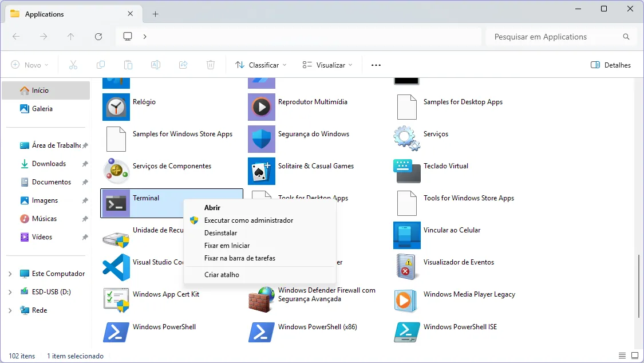Image resolution: width=644 pixels, height=363 pixels.
Task: Select the Reprodutor Multimídia icon
Action: click(262, 106)
